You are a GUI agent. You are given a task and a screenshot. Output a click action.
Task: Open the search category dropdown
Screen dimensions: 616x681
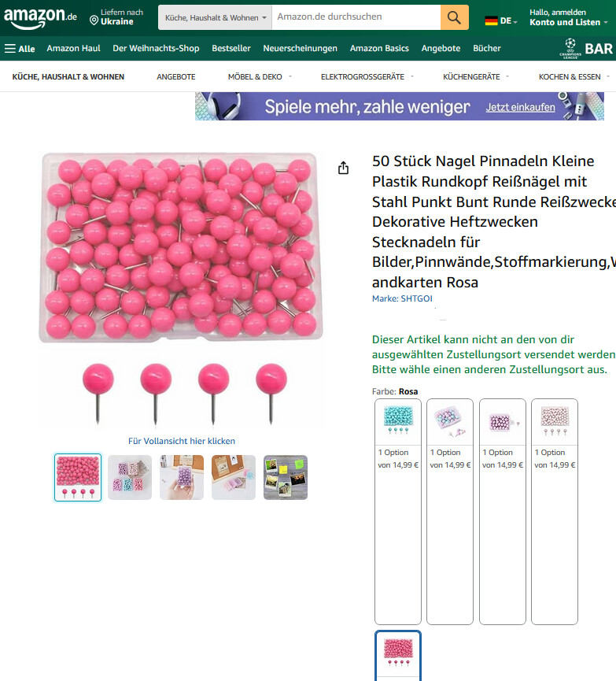(x=215, y=17)
